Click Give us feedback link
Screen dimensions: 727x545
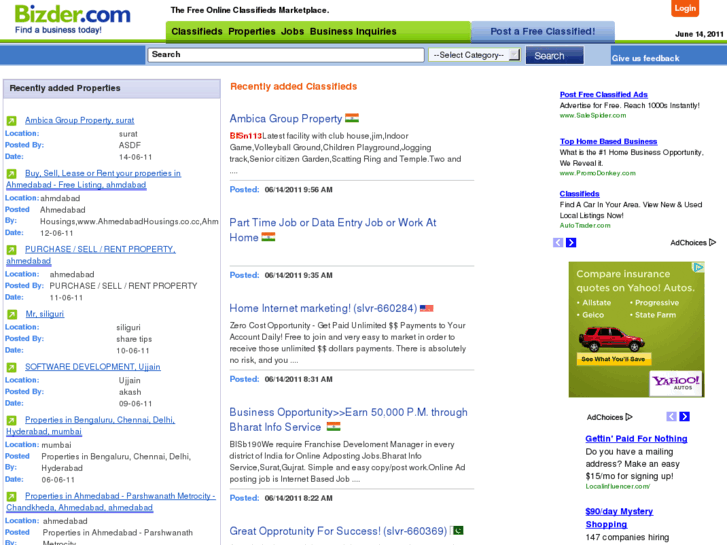[x=645, y=58]
